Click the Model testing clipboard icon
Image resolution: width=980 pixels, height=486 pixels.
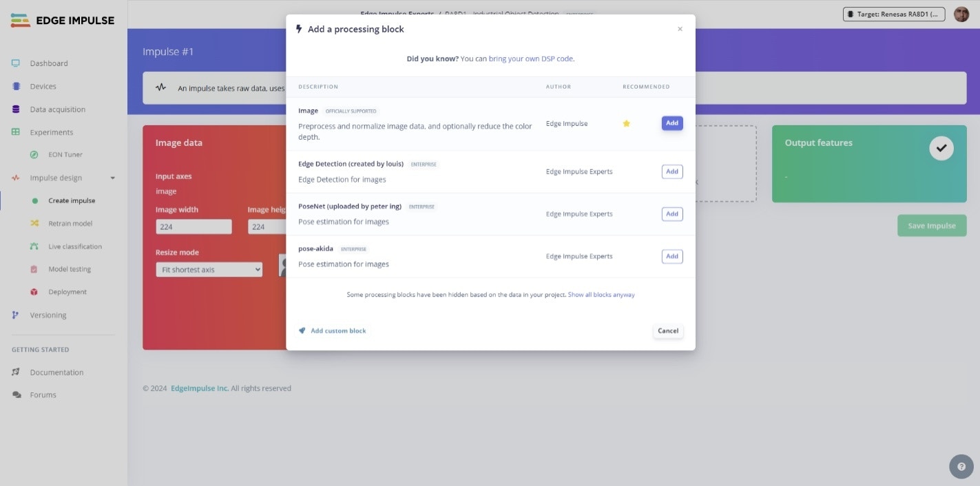(34, 269)
